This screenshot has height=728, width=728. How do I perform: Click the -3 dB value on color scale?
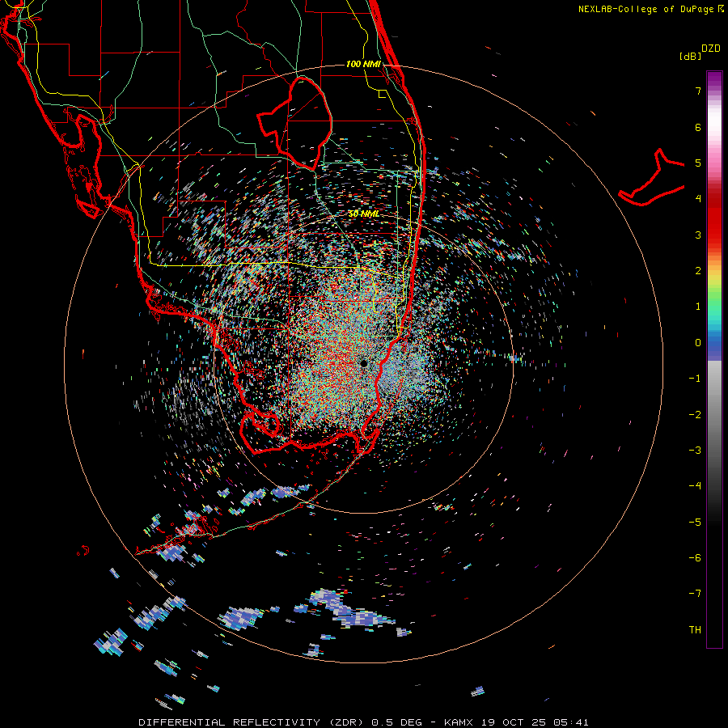pyautogui.click(x=695, y=451)
